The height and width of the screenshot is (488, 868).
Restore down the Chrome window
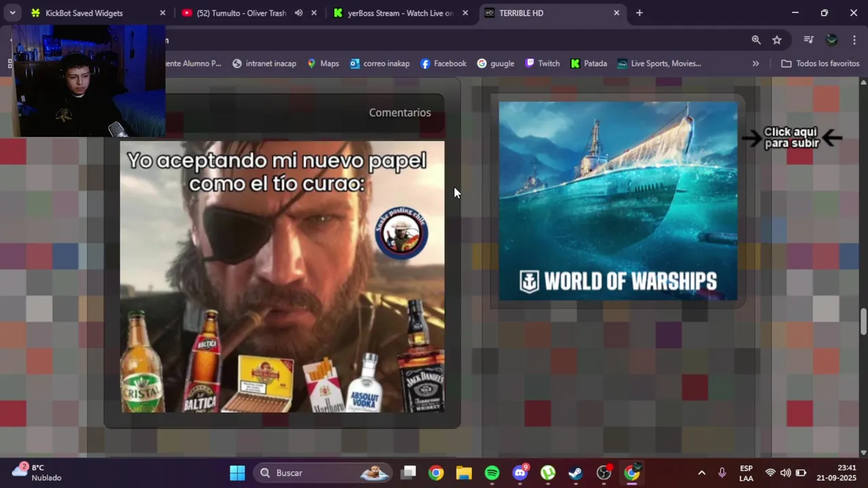[825, 13]
